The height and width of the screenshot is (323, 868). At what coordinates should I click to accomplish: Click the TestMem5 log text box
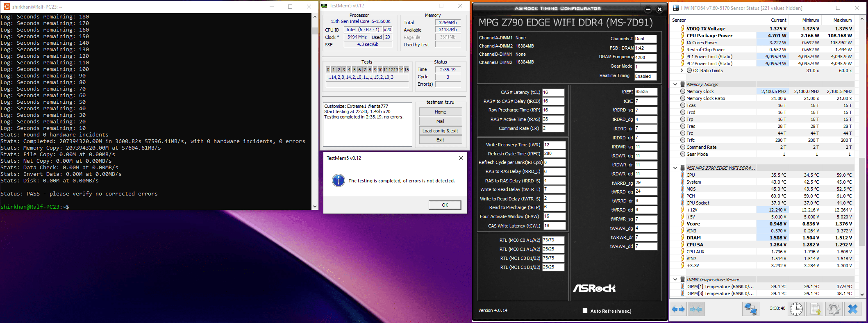(x=368, y=124)
